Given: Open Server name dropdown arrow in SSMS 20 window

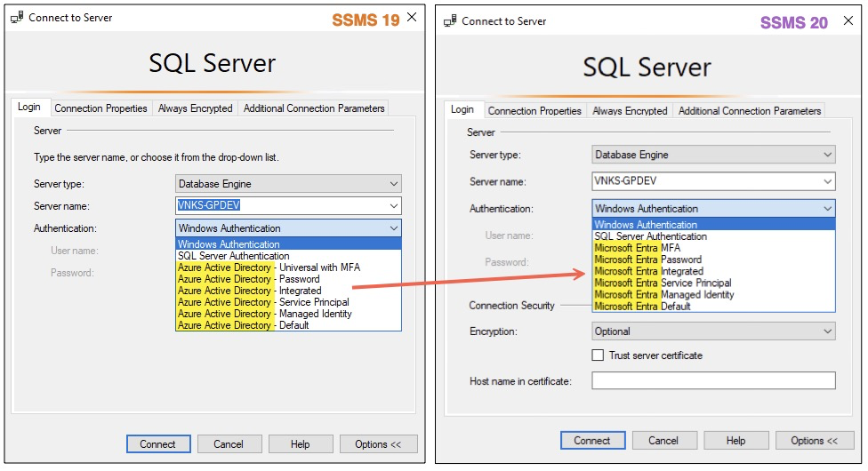Looking at the screenshot, I should point(828,181).
